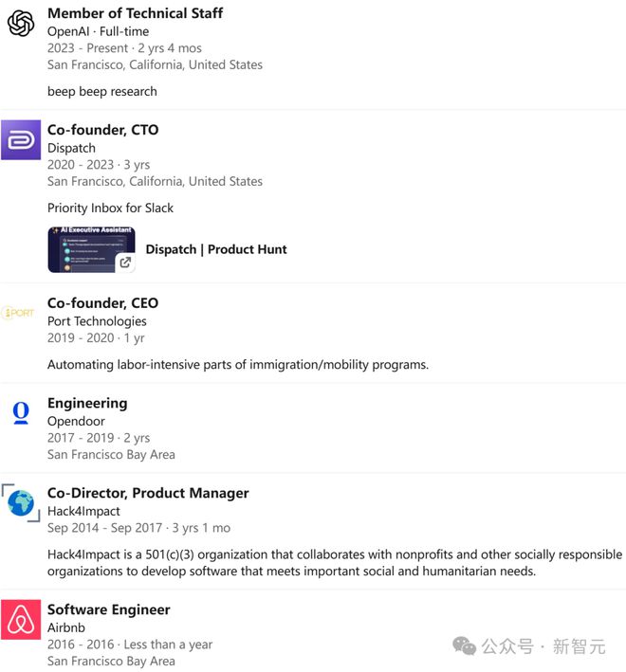Click the Airbnb company name text
The width and height of the screenshot is (626, 672).
pyautogui.click(x=67, y=627)
